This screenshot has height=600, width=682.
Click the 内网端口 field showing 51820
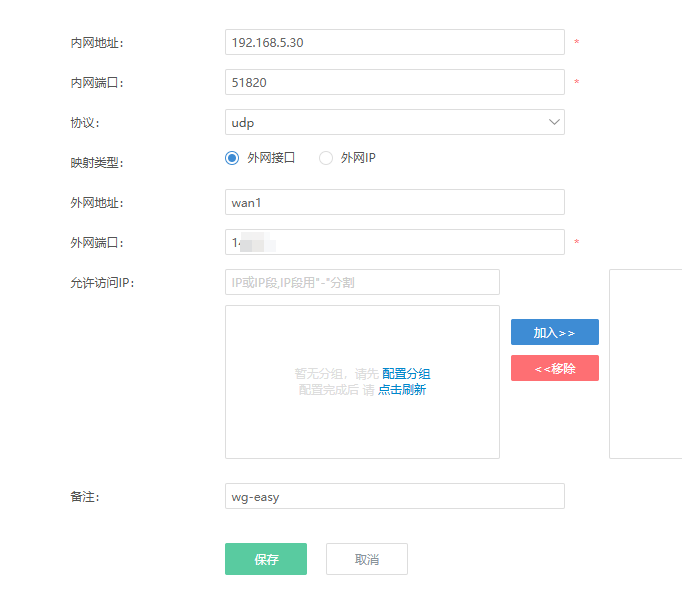(395, 82)
